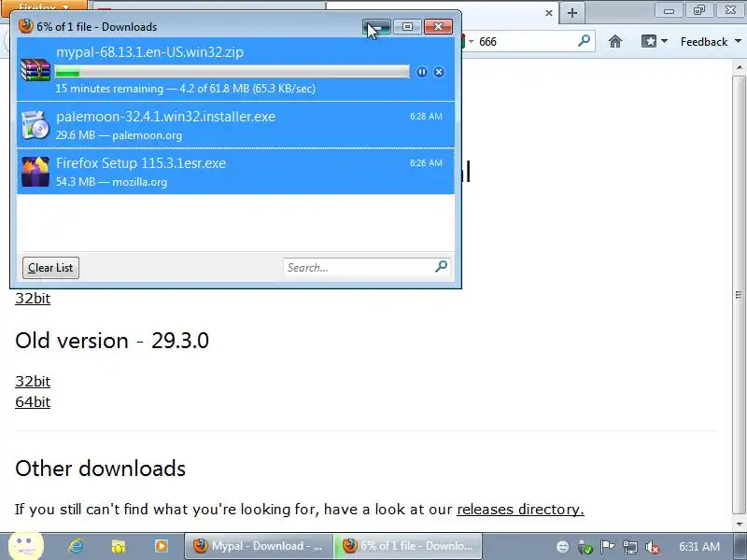
Task: Click the Old version - 29.3.0 heading
Action: coord(112,341)
